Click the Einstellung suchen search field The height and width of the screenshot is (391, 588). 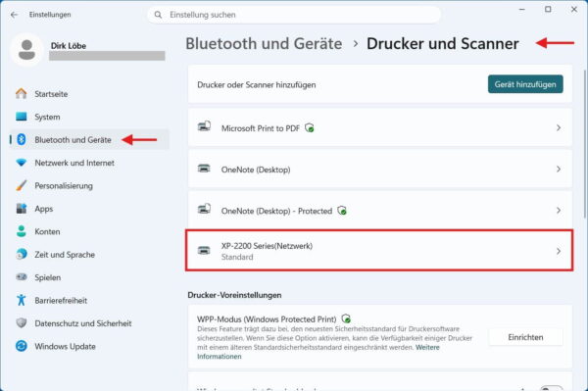point(294,15)
